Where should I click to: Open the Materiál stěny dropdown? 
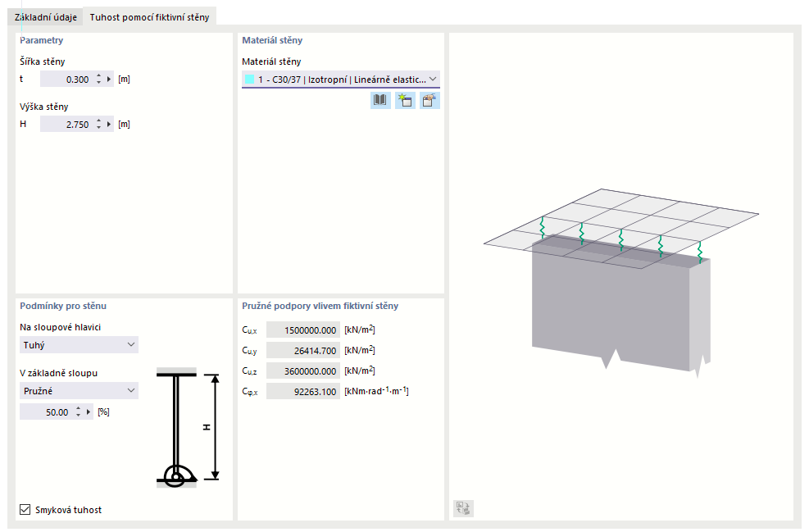pyautogui.click(x=340, y=80)
